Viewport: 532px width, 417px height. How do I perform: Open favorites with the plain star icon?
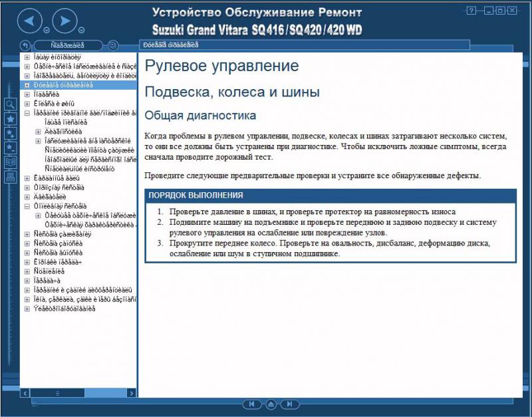click(x=11, y=119)
